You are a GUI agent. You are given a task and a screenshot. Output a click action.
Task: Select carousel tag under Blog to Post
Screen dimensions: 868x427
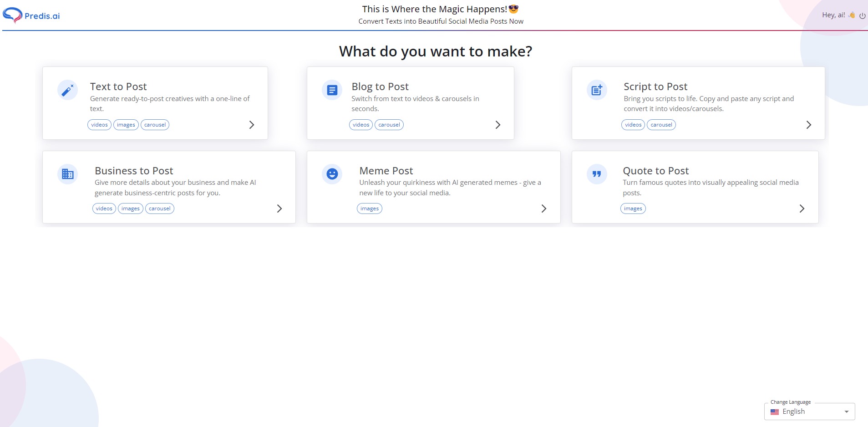point(389,125)
